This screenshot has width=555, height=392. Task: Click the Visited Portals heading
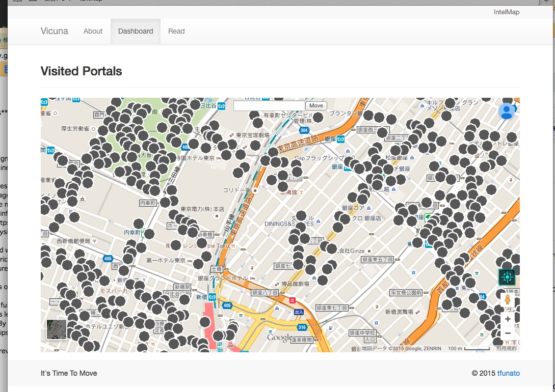pos(82,71)
